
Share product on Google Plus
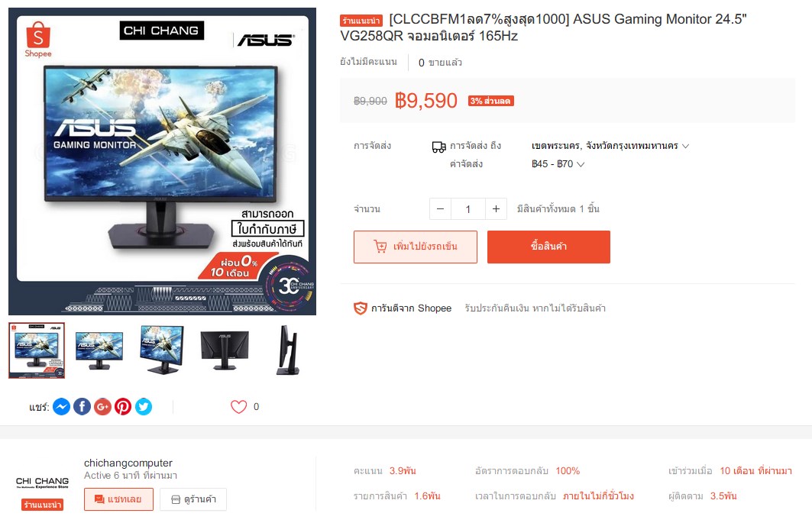pyautogui.click(x=102, y=406)
